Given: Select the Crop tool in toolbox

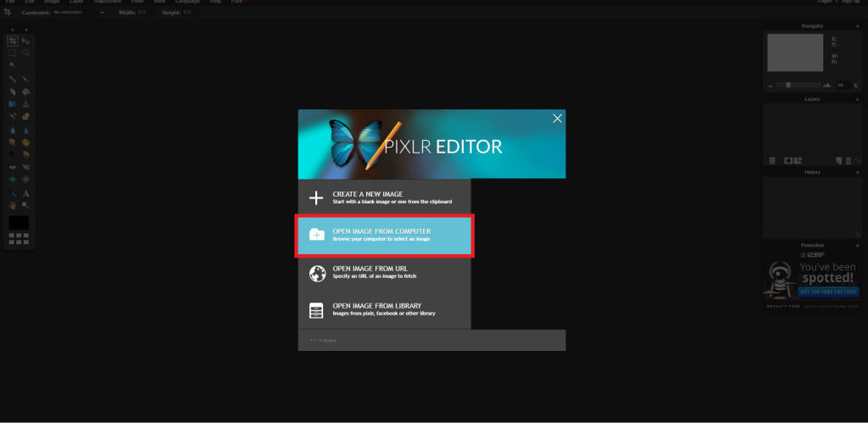Looking at the screenshot, I should pos(13,41).
